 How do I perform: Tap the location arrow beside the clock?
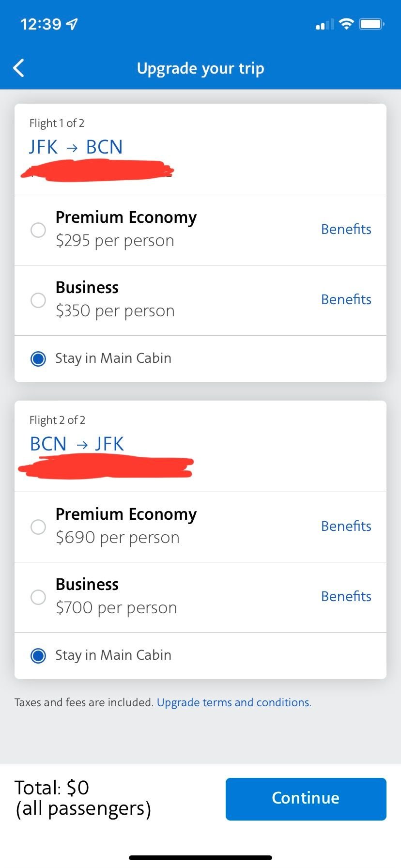click(72, 24)
